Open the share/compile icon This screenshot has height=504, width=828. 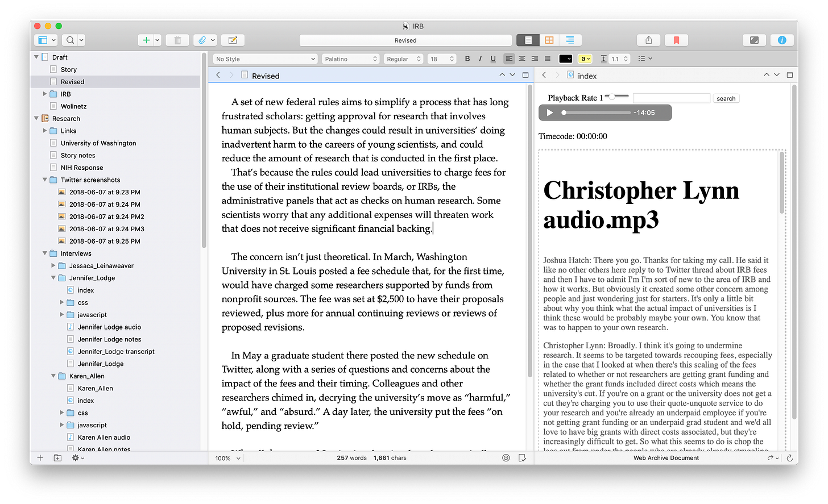pos(648,40)
